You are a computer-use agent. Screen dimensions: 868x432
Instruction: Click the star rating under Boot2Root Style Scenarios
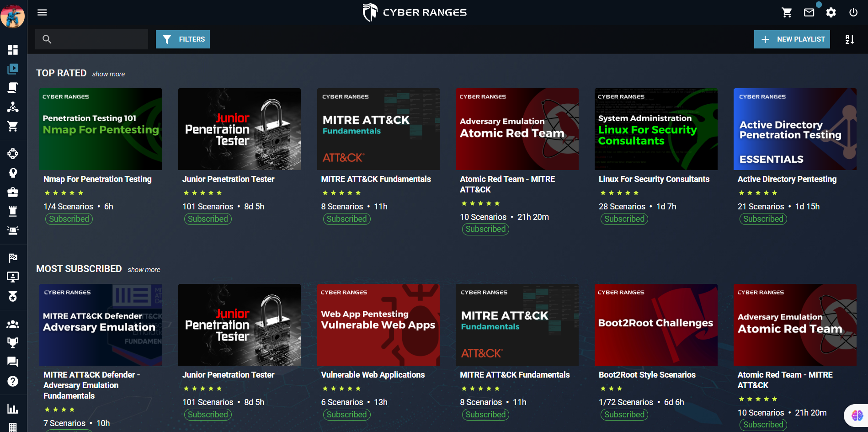pyautogui.click(x=611, y=389)
